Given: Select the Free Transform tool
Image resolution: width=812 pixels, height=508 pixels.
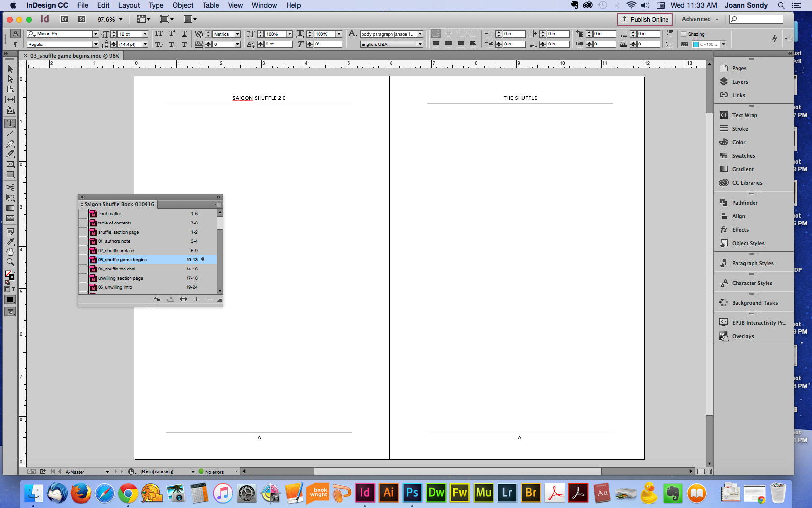Looking at the screenshot, I should click(10, 197).
